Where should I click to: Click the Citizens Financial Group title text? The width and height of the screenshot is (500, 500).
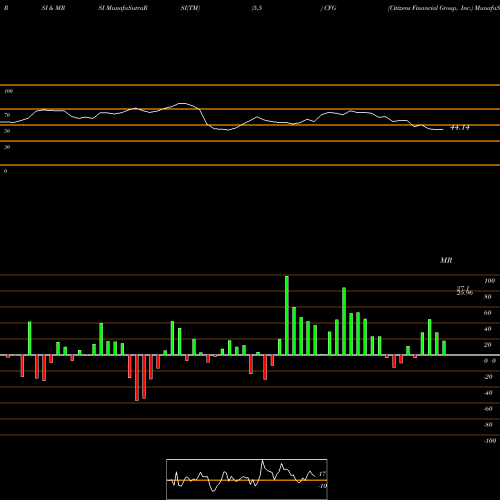431,8
